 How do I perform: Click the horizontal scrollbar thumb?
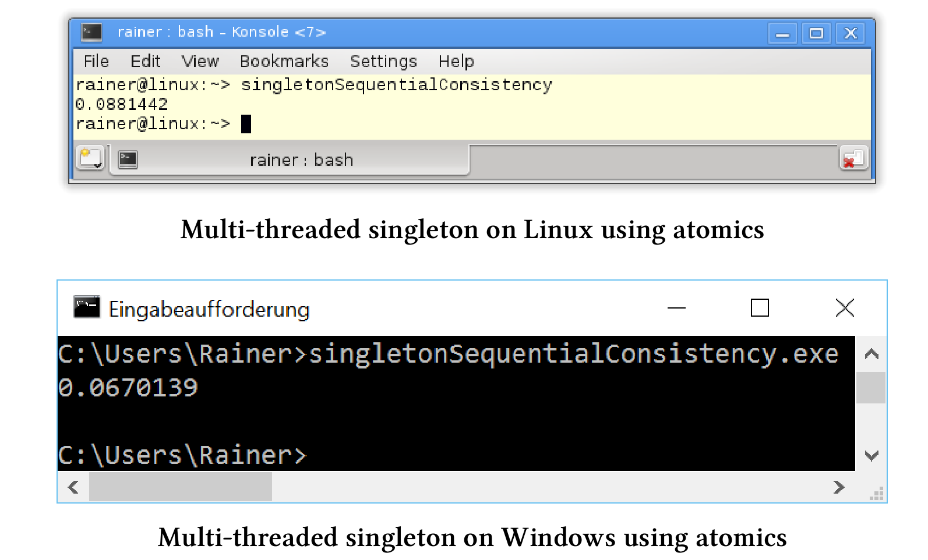click(x=181, y=487)
